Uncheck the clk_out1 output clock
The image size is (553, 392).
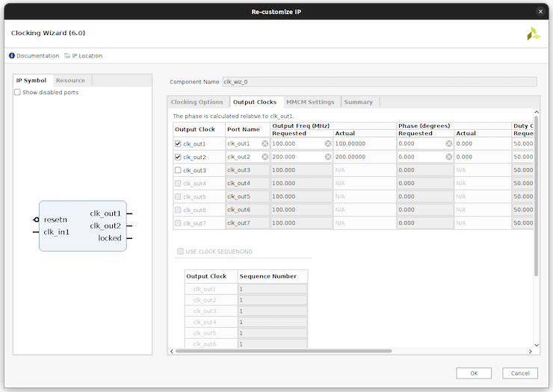pyautogui.click(x=178, y=143)
